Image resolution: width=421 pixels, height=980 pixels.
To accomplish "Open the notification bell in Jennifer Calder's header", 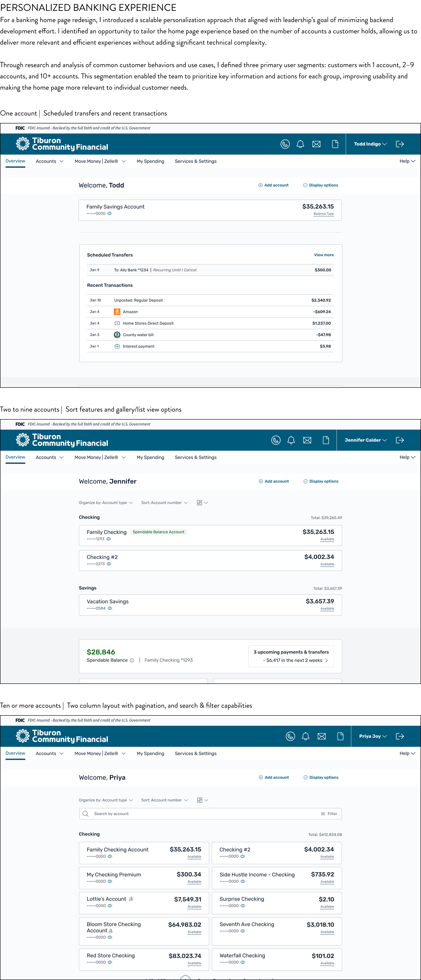I will pos(291,440).
